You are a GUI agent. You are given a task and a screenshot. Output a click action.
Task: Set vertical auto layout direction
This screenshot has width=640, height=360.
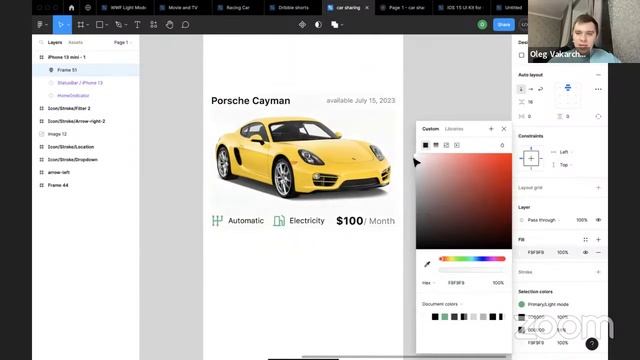[521, 89]
